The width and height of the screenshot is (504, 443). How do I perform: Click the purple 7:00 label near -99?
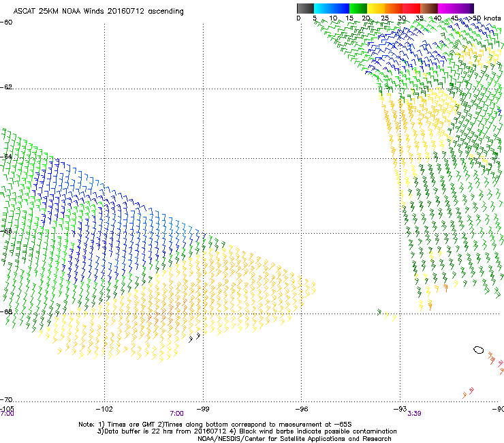point(177,414)
